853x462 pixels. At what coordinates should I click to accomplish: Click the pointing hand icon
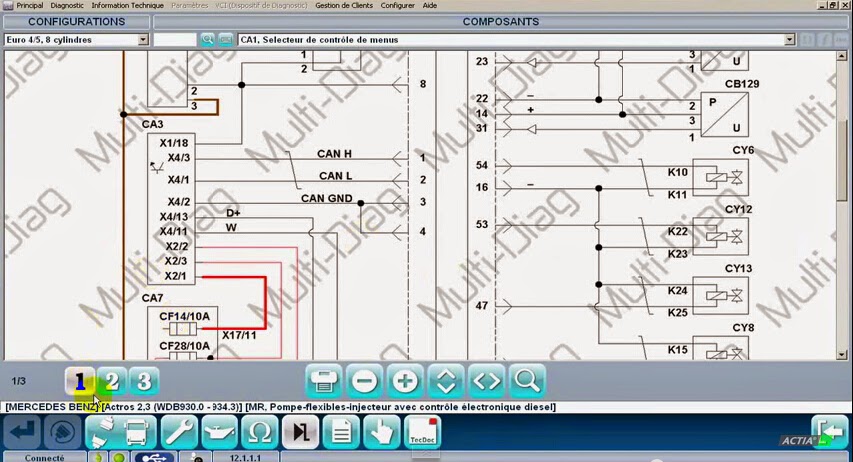(x=381, y=432)
